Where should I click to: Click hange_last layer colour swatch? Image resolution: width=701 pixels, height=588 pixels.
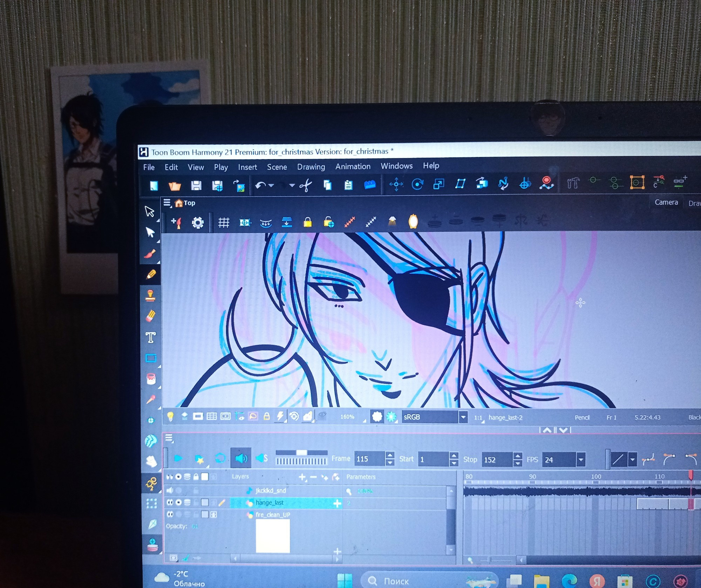tap(205, 502)
